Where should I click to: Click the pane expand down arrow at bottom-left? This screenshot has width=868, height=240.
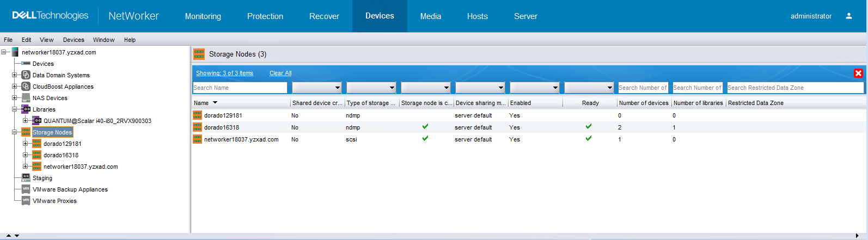[17, 236]
